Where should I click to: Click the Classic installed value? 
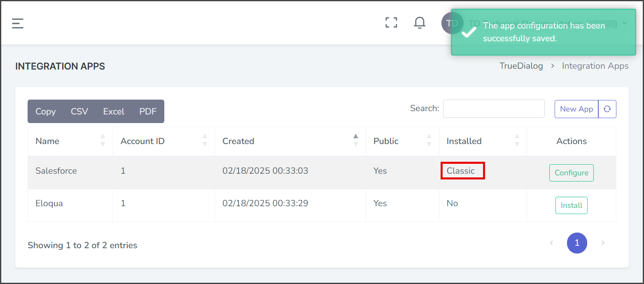point(461,171)
